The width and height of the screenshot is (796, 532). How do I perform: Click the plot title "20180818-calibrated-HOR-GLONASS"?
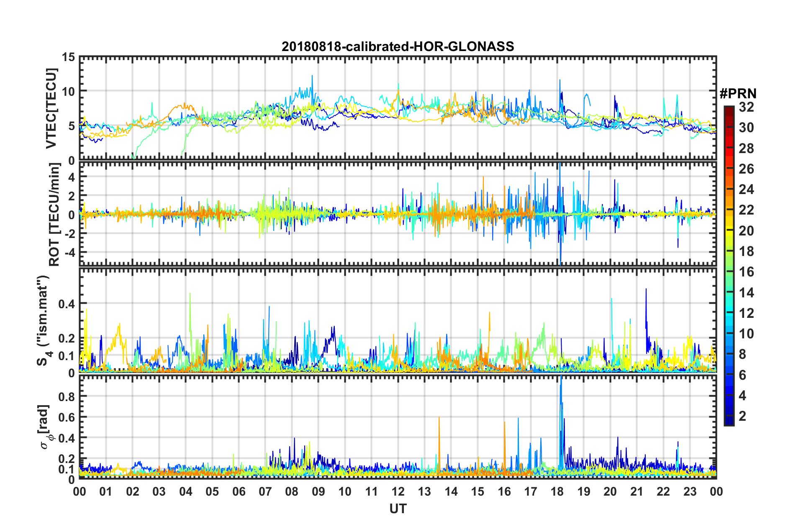coord(398,46)
